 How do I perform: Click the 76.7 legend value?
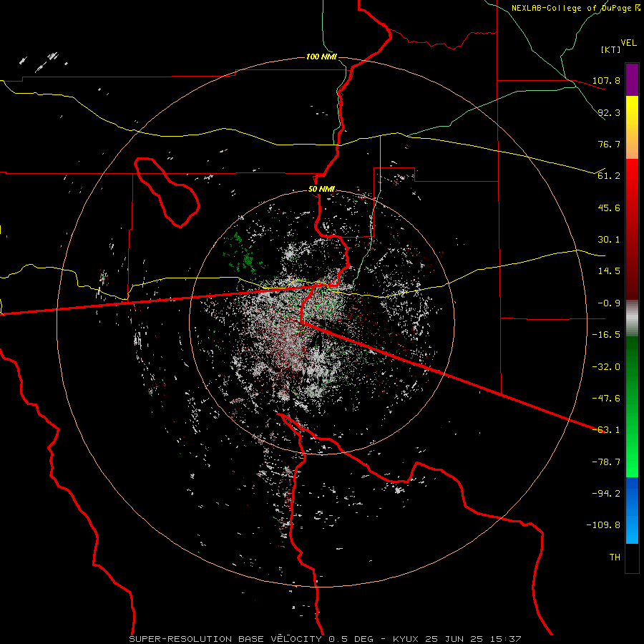tap(609, 144)
